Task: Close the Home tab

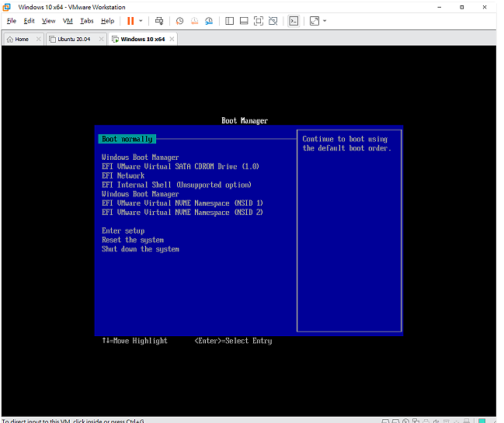Action: [39, 39]
